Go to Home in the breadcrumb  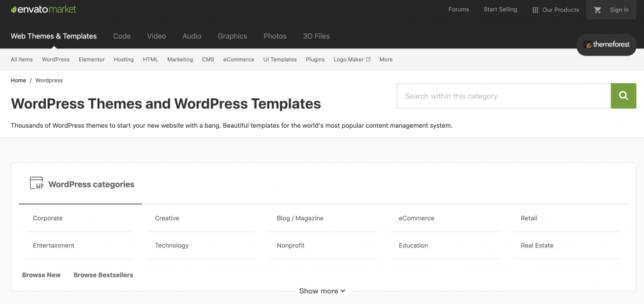[18, 80]
